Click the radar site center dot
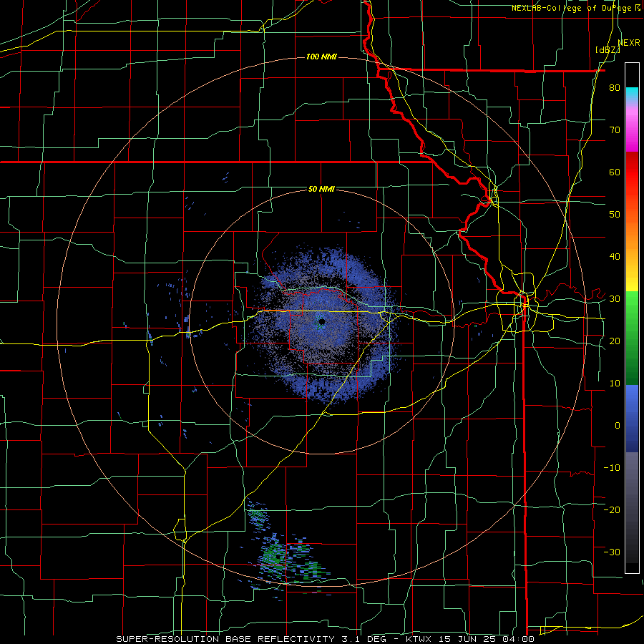The image size is (644, 644). click(322, 321)
